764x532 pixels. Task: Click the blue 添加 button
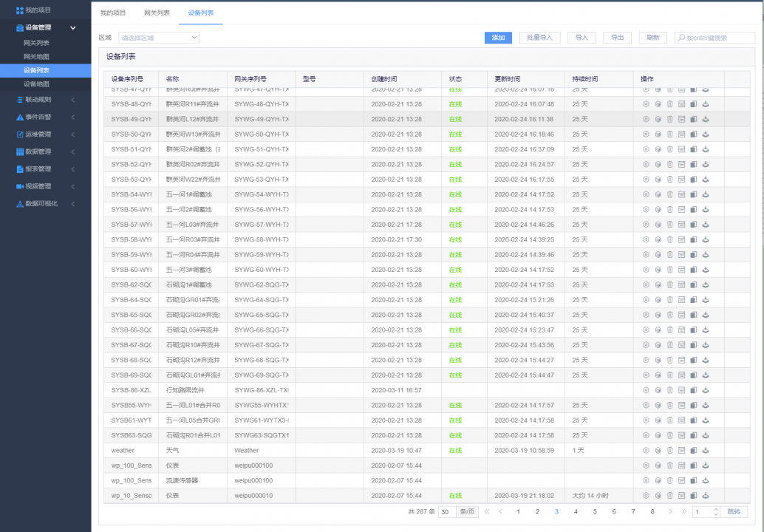[x=498, y=38]
